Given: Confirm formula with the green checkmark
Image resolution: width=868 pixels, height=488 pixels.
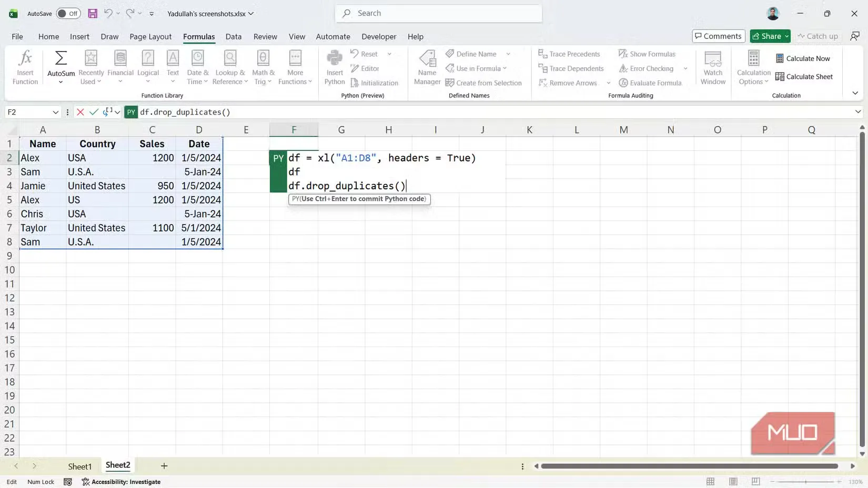Looking at the screenshot, I should click(x=94, y=111).
